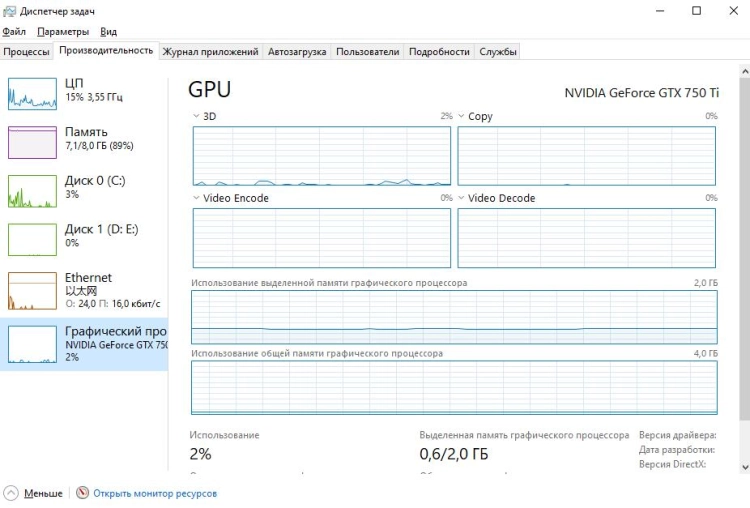Open the Файл menu
Screen dimensions: 750x508
14,32
